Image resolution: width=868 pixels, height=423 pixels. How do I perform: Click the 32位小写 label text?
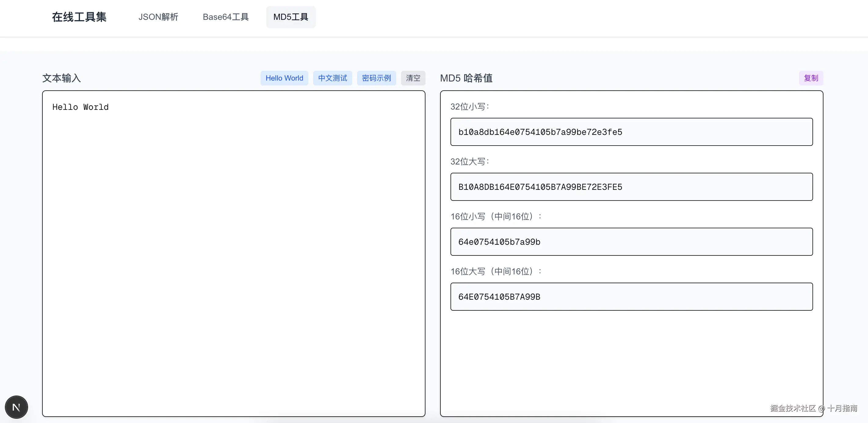[469, 107]
